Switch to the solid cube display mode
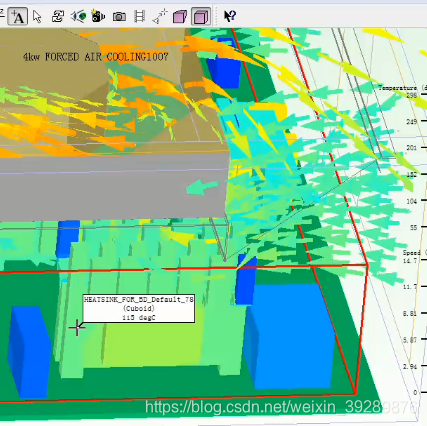The height and width of the screenshot is (426, 427). (x=180, y=17)
